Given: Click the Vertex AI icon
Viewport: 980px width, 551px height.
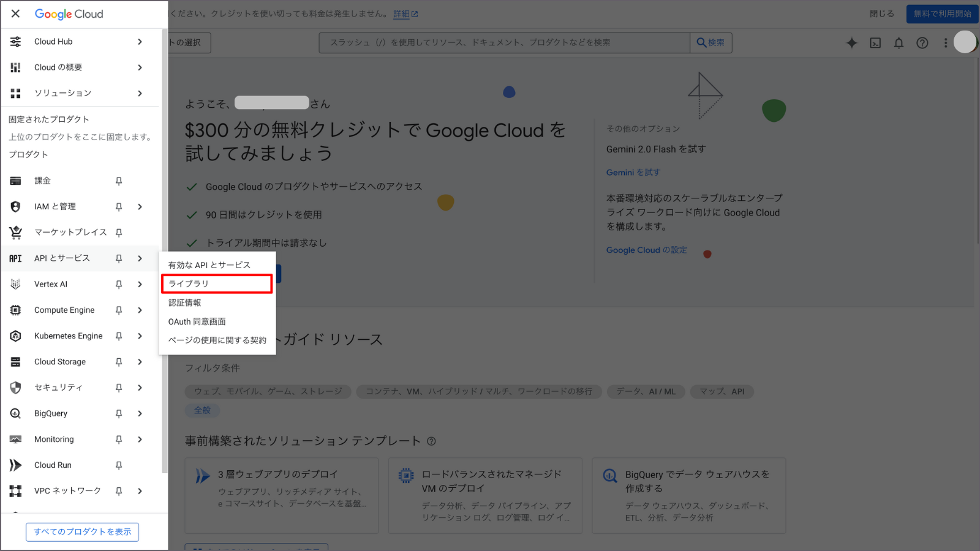Looking at the screenshot, I should 15,284.
